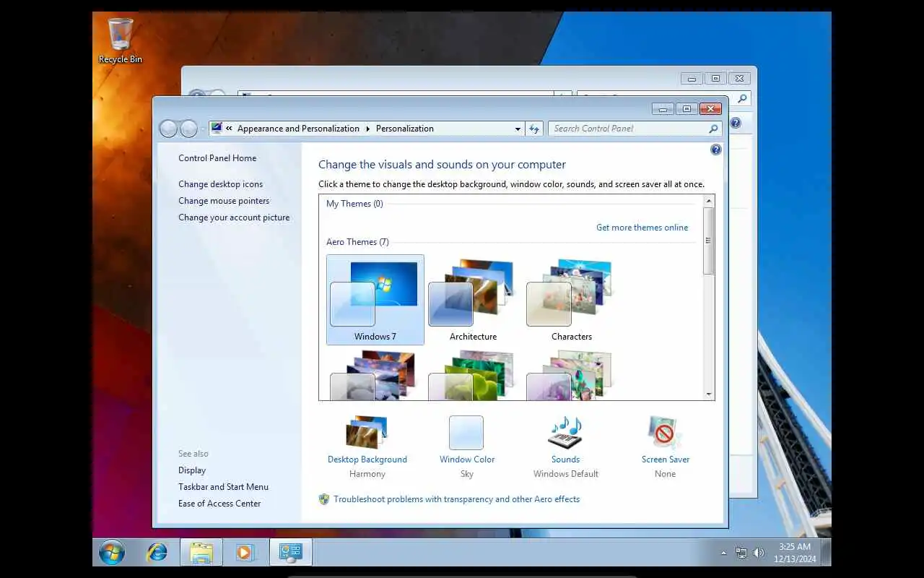This screenshot has height=578, width=924.
Task: Open the Window Color icon
Action: point(466,433)
